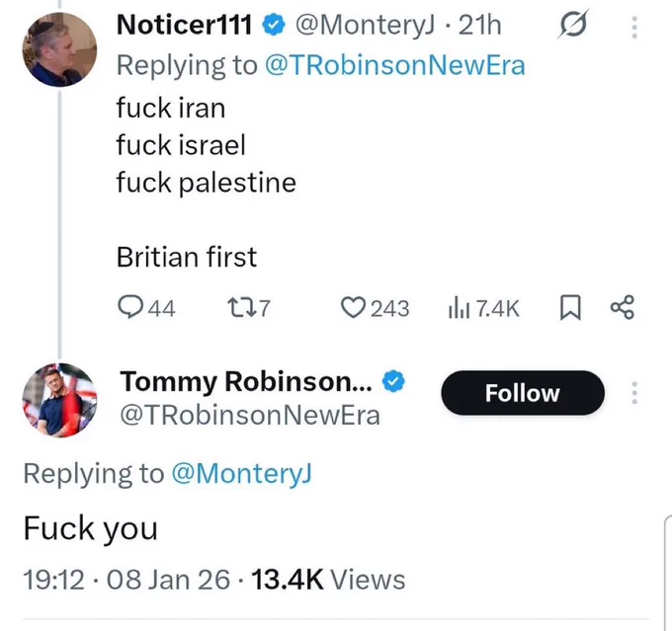
Task: View analytics for the 7.4K views
Action: coord(484,308)
